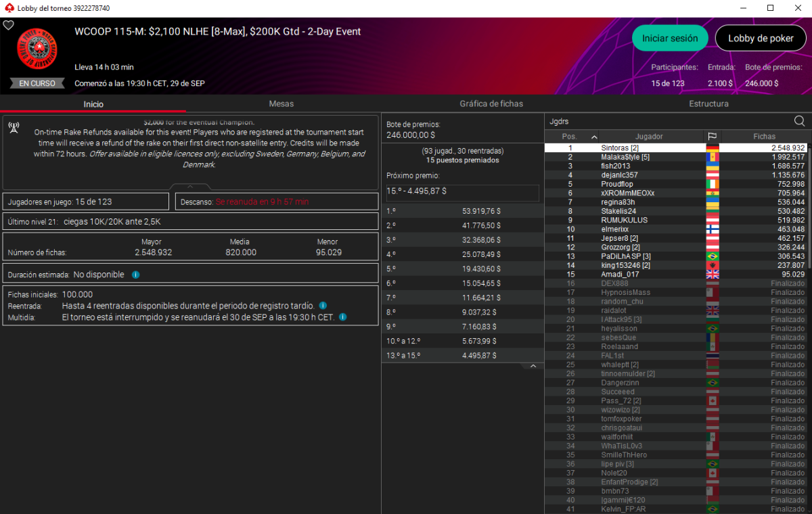Click Canada flag beside Pass_72

click(712, 400)
